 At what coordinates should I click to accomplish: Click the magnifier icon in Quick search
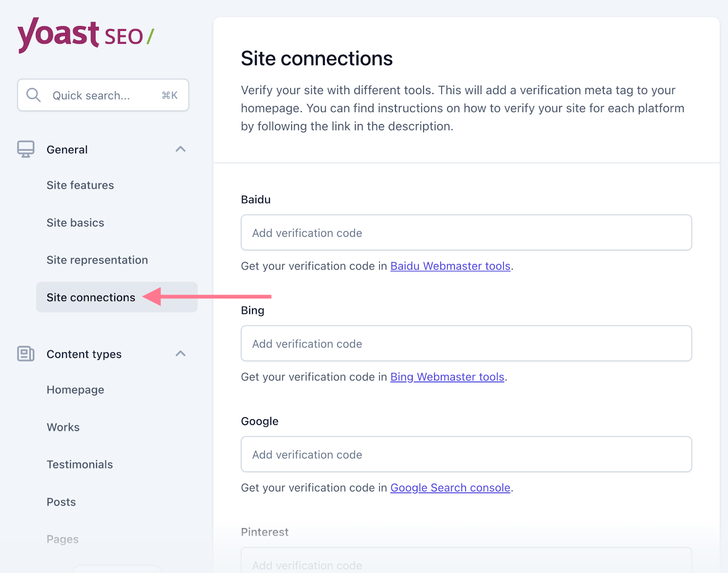point(34,95)
